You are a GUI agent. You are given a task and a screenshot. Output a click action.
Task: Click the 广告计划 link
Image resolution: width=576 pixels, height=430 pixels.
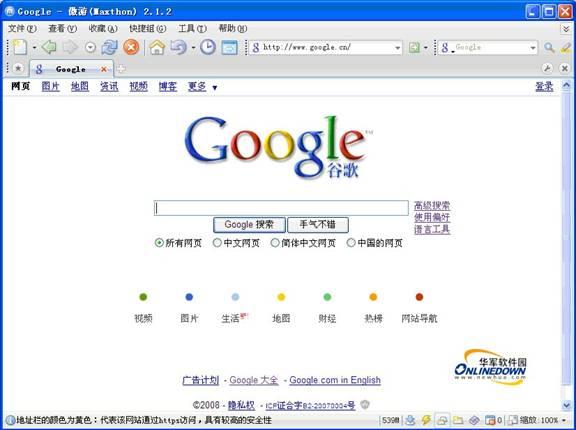tap(201, 380)
